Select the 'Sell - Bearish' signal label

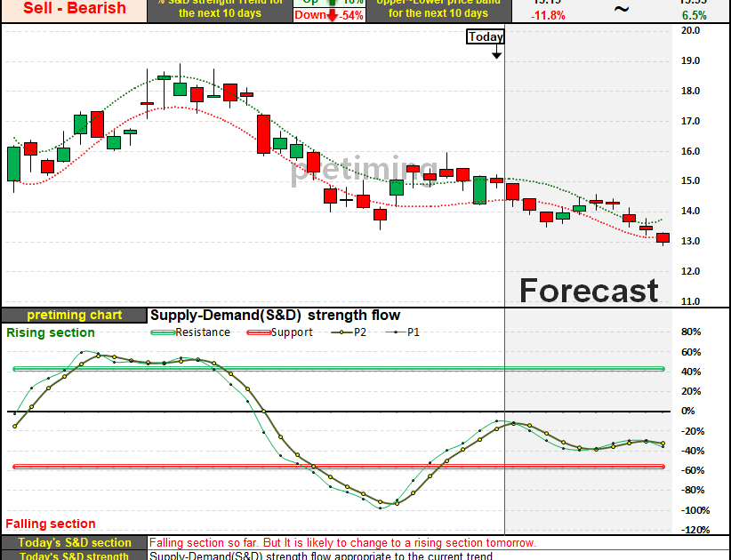click(75, 8)
